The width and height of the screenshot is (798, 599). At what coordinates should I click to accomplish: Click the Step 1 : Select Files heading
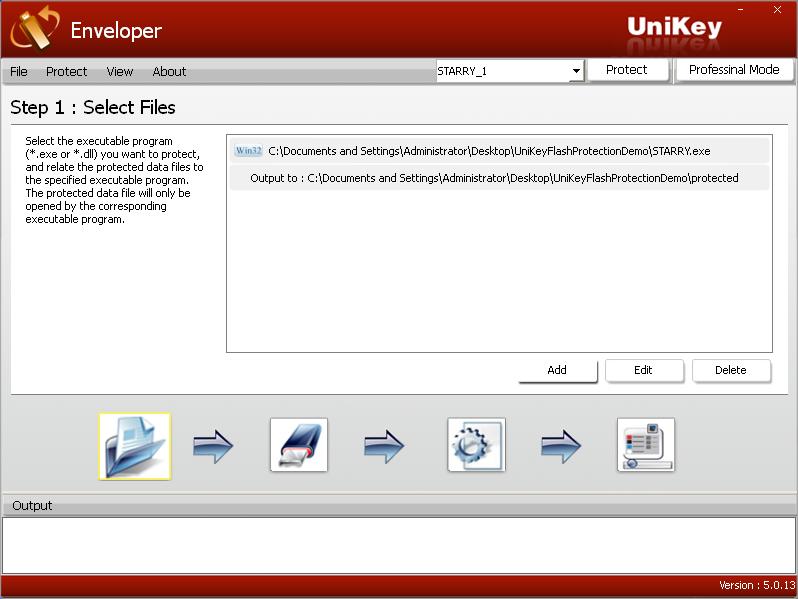93,107
